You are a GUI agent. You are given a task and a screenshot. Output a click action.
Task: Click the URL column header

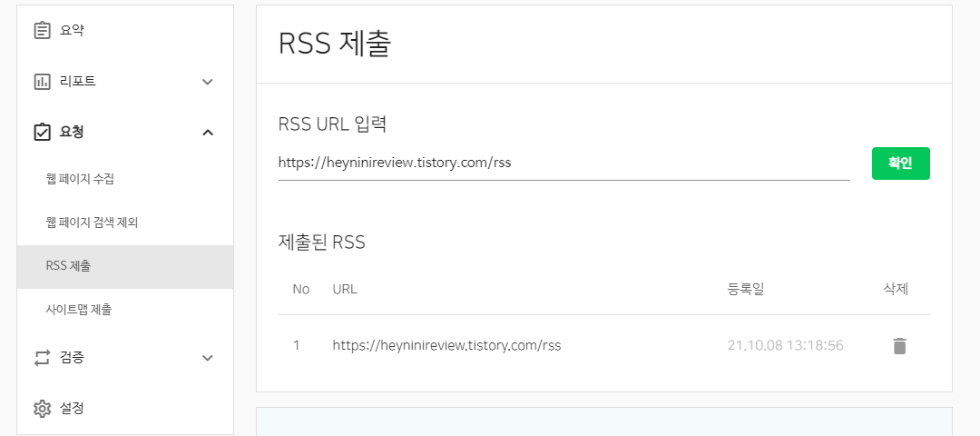pos(345,289)
